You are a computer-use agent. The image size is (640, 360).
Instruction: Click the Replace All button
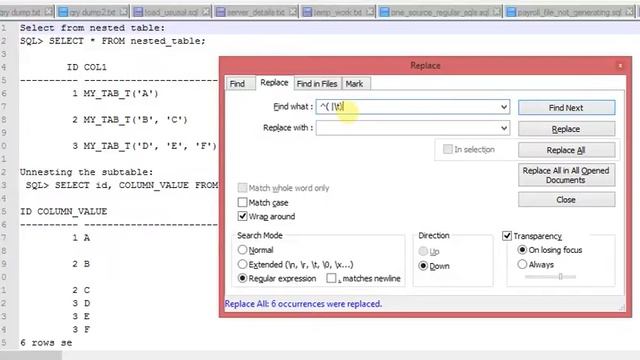tap(567, 150)
